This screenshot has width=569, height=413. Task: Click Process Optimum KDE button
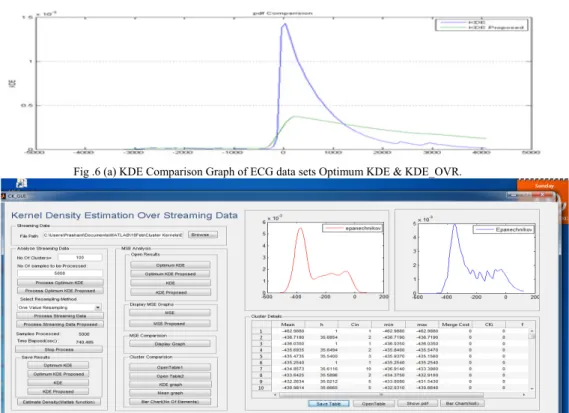tap(60, 282)
